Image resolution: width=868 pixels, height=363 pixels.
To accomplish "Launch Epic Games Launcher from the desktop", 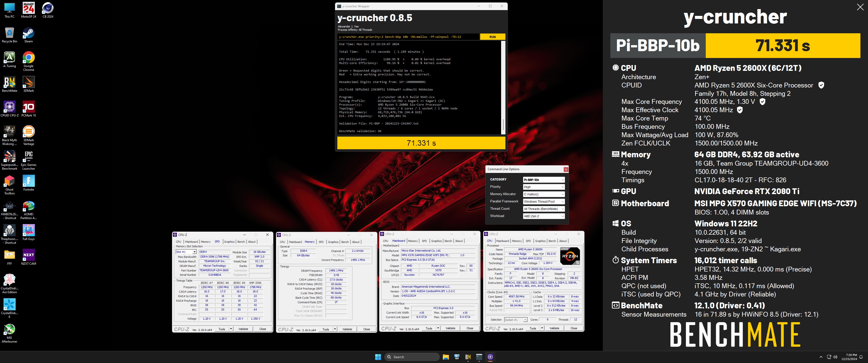I will click(x=29, y=160).
